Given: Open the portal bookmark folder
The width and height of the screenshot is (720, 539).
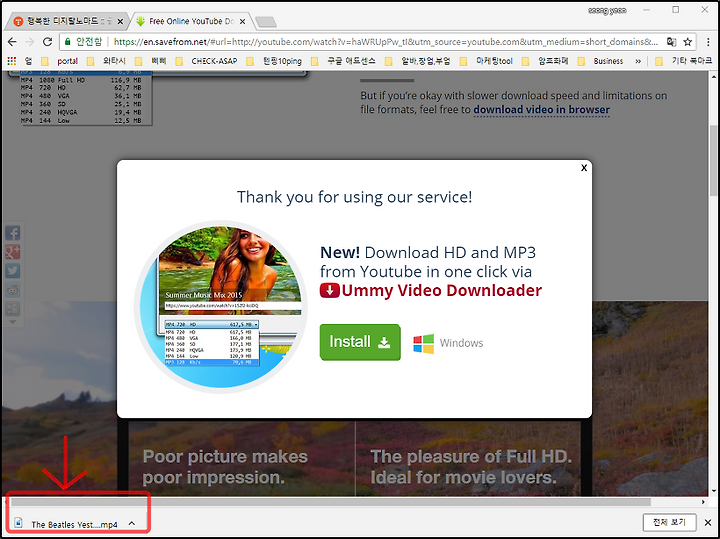Looking at the screenshot, I should click(x=60, y=61).
